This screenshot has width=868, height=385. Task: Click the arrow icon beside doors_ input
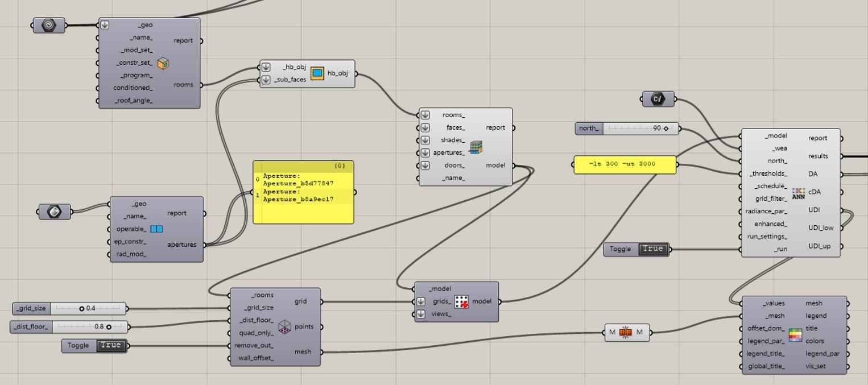pyautogui.click(x=425, y=165)
